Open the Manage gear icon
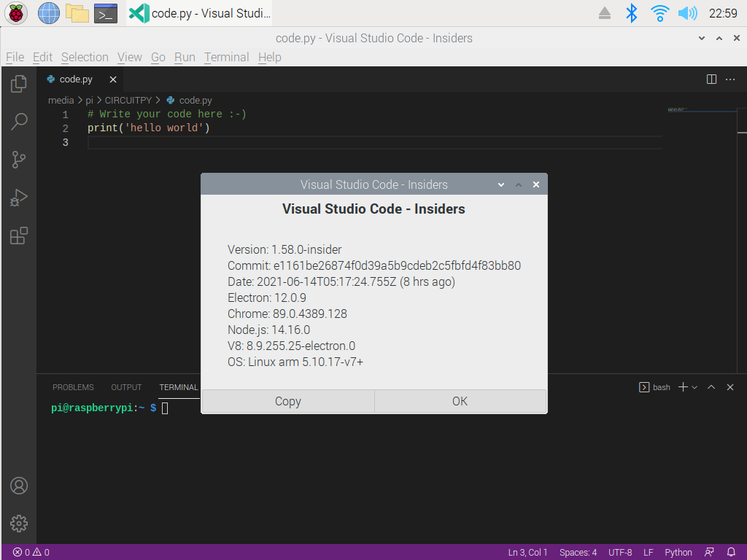Viewport: 747px width, 560px height. click(x=18, y=524)
